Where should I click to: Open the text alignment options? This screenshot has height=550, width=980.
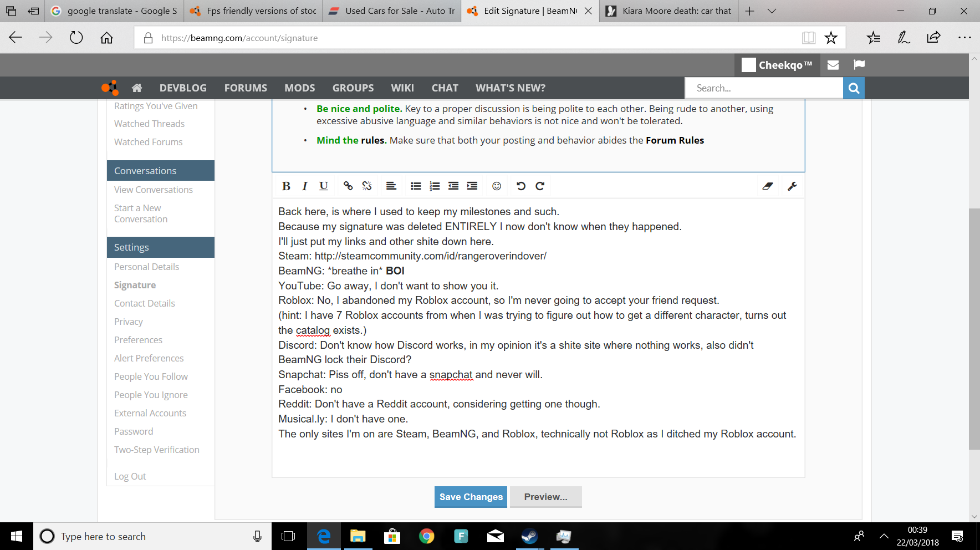[391, 186]
